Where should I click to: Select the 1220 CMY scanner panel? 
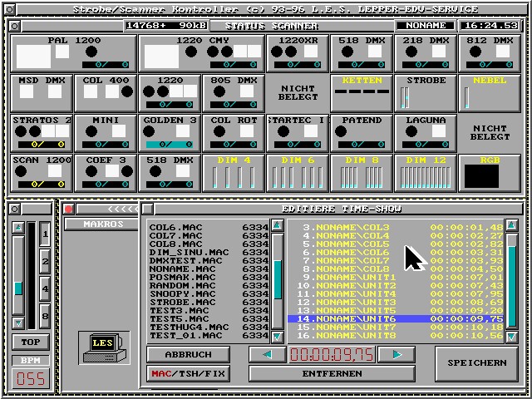(x=202, y=53)
